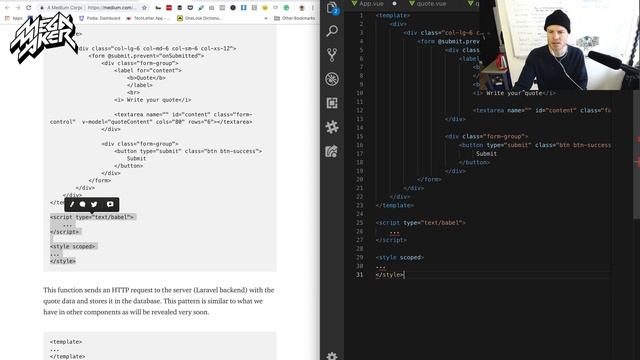Screen dimensions: 640x360
Task: Go back in the browser
Action: point(7,8)
